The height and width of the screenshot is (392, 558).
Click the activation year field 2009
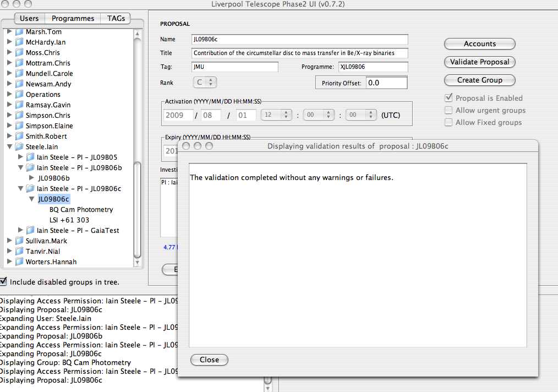tap(178, 115)
